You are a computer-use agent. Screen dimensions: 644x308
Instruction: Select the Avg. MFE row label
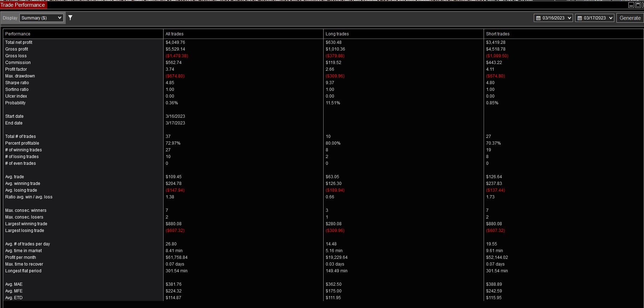14,291
